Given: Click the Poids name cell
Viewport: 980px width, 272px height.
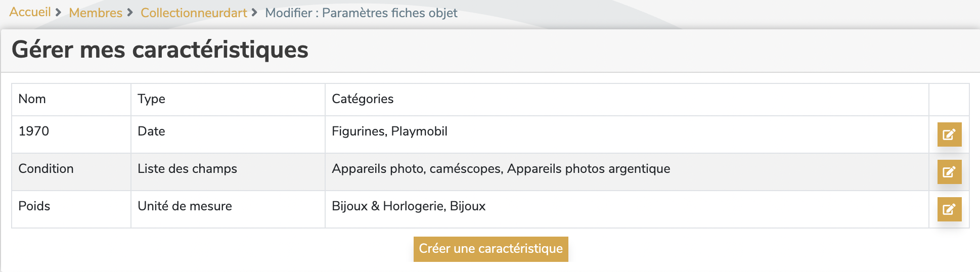Looking at the screenshot, I should point(71,209).
